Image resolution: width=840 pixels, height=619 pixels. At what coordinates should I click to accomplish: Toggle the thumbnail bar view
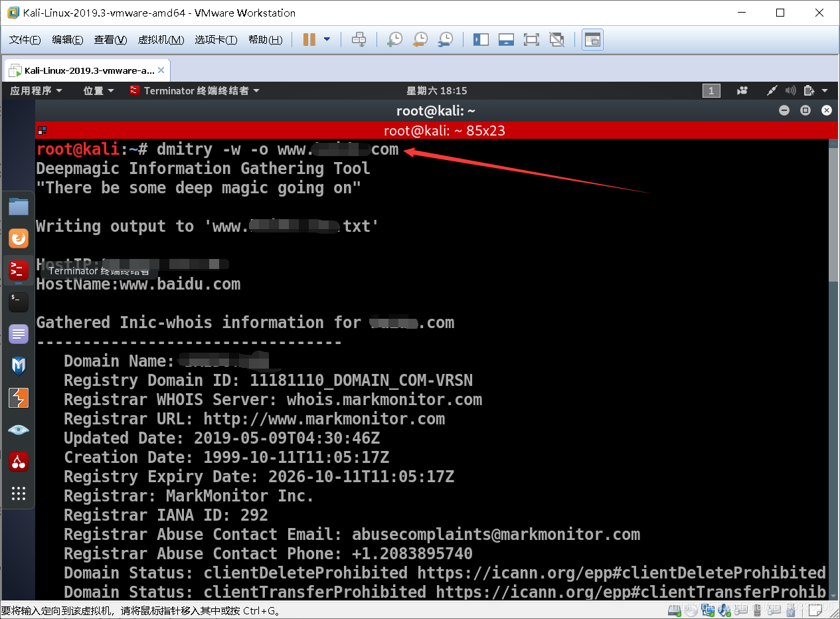pos(506,40)
